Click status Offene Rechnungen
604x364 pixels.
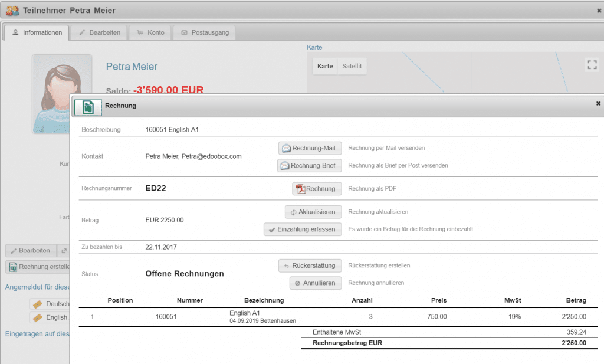pos(185,274)
